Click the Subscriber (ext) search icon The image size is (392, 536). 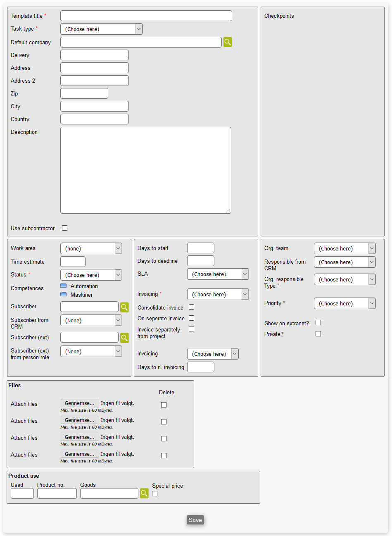pos(124,338)
